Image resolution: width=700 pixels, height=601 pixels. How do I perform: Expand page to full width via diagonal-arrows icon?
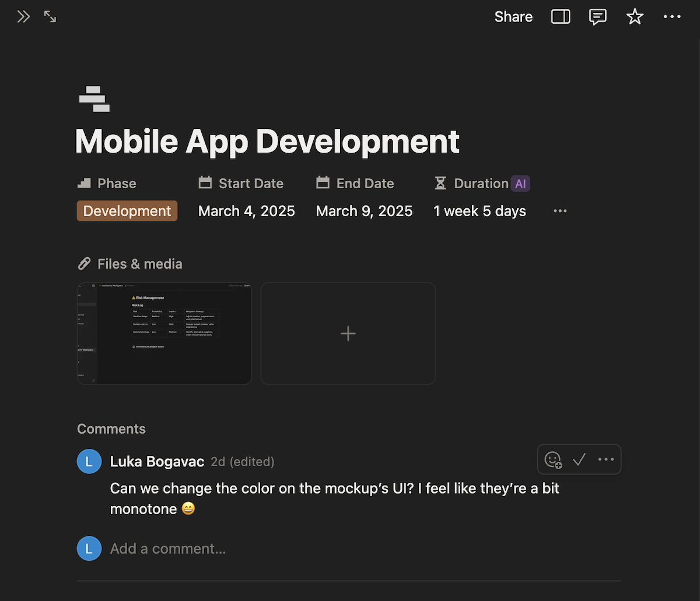coord(50,16)
